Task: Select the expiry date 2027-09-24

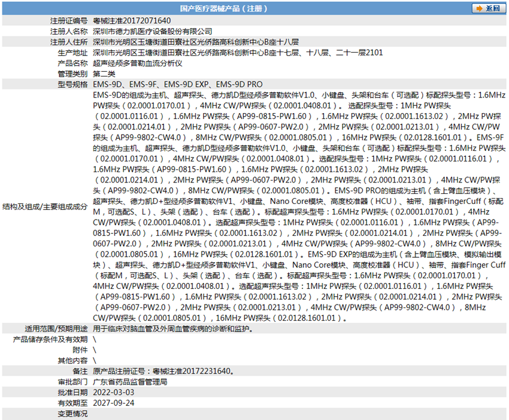Action: coord(114,403)
